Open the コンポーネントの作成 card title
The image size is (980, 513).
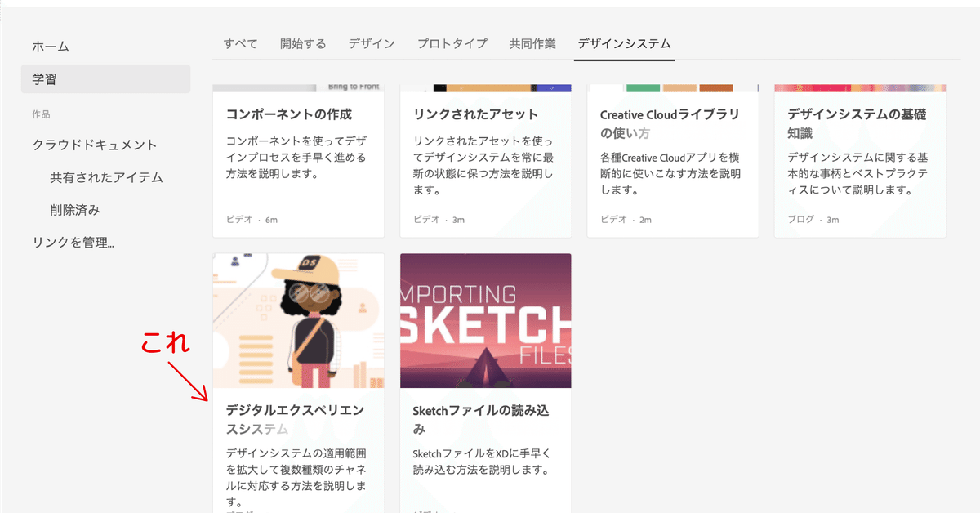click(x=289, y=114)
